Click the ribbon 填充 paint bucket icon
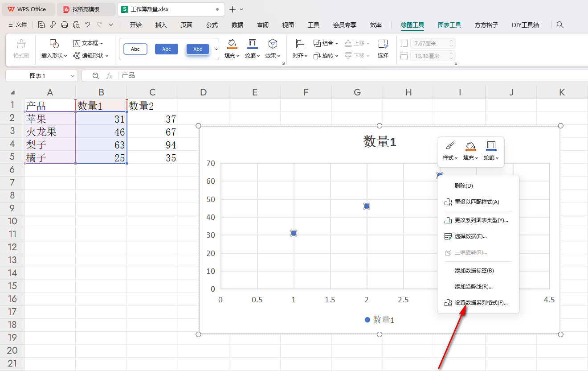588x371 pixels. pos(232,44)
